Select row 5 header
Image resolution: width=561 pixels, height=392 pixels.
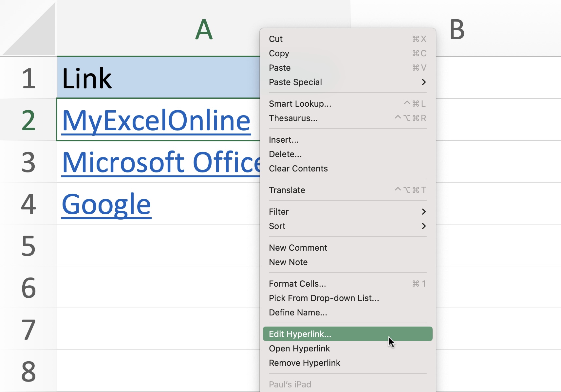28,245
